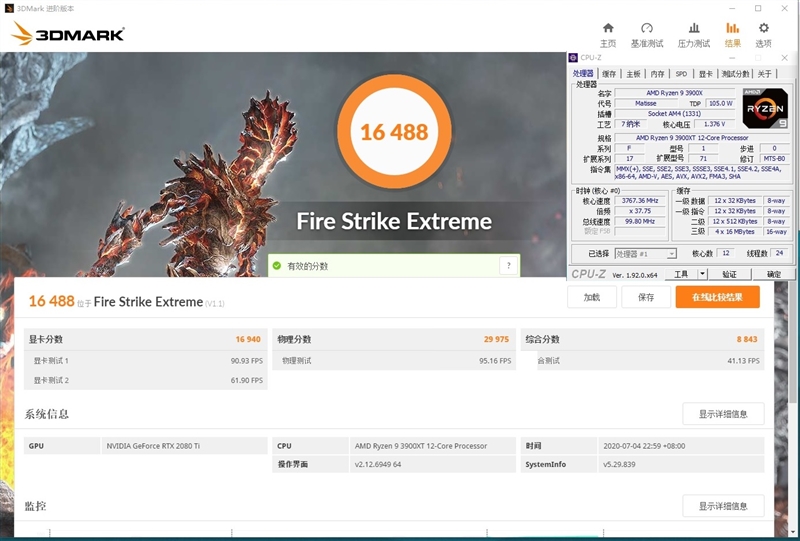Click the 3767.36 MHz core speed field
Screen dimensions: 800x541
640,201
